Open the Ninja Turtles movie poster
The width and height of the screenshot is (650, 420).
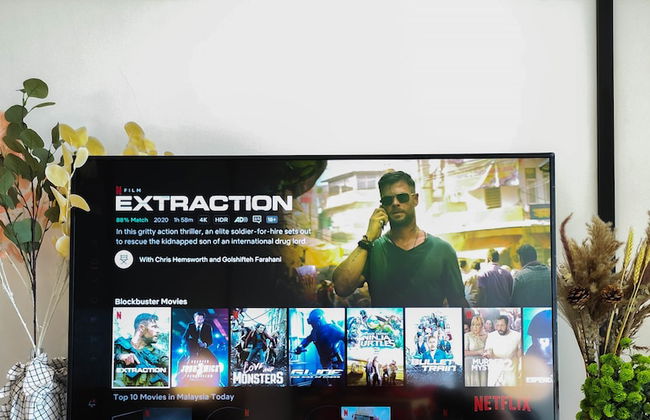click(x=375, y=347)
